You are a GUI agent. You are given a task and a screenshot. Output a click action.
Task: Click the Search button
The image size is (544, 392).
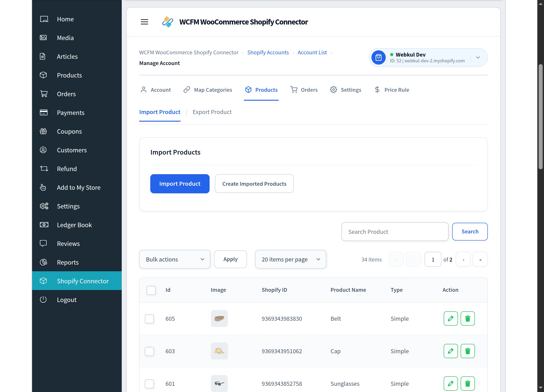[470, 232]
